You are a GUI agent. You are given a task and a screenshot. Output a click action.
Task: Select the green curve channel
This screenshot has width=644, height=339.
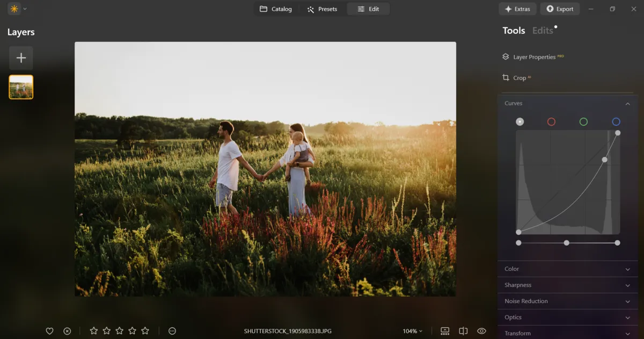(583, 122)
